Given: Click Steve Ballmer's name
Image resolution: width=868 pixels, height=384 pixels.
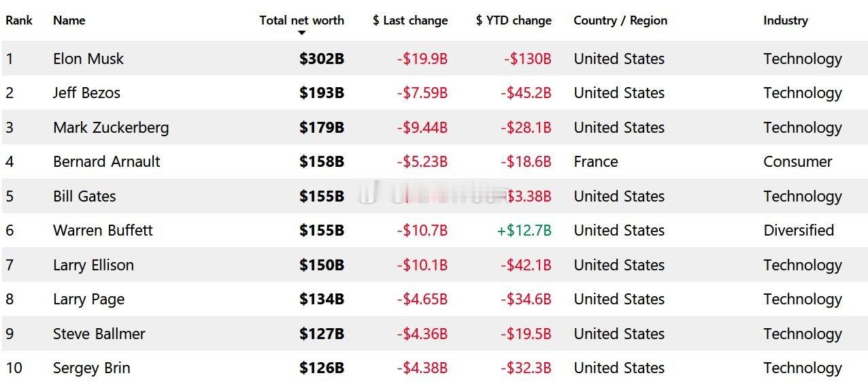Looking at the screenshot, I should pos(99,334).
